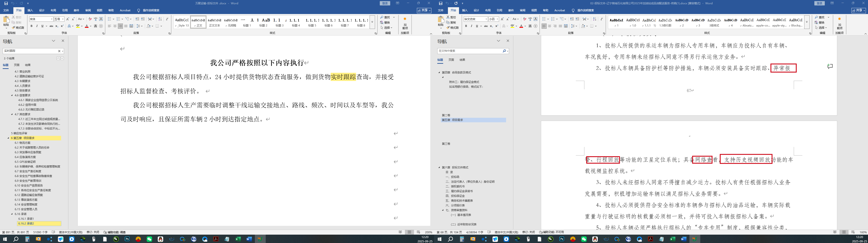The height and width of the screenshot is (243, 868).
Task: Open the 插入 tab in left Word window
Action: (x=30, y=10)
